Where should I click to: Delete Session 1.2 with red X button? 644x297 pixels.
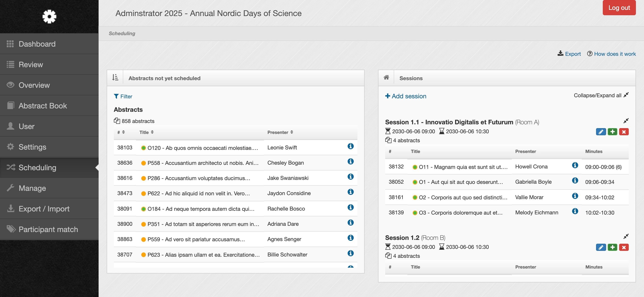(x=624, y=247)
